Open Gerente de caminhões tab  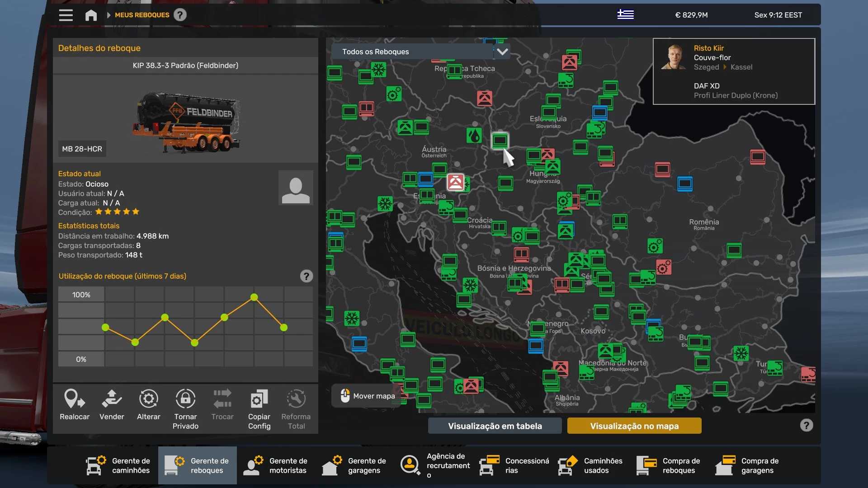click(x=119, y=465)
